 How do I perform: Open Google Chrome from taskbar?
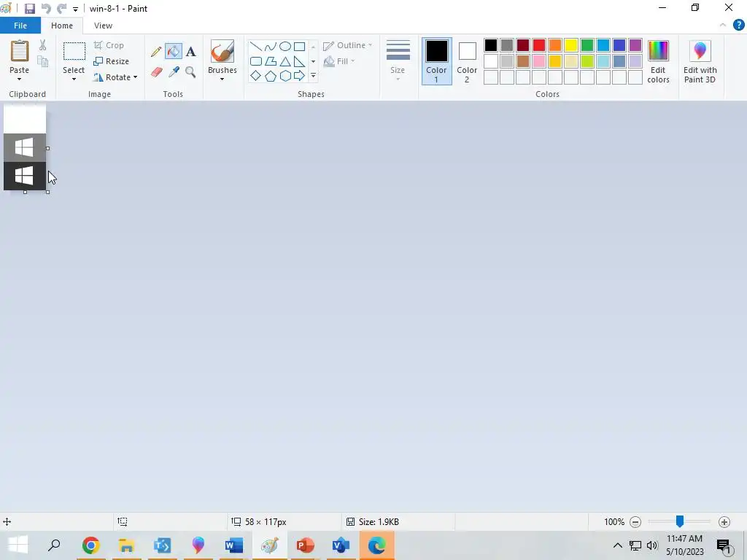pos(90,545)
